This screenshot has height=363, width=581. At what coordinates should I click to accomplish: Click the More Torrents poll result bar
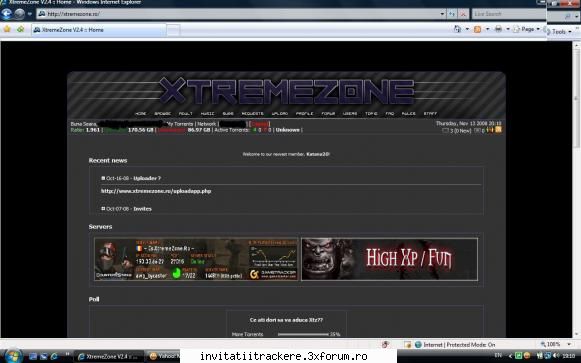(x=303, y=334)
